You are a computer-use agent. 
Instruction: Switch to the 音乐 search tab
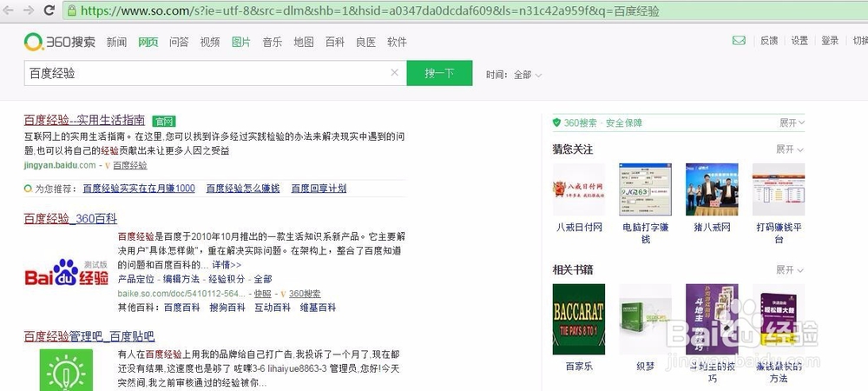(273, 42)
